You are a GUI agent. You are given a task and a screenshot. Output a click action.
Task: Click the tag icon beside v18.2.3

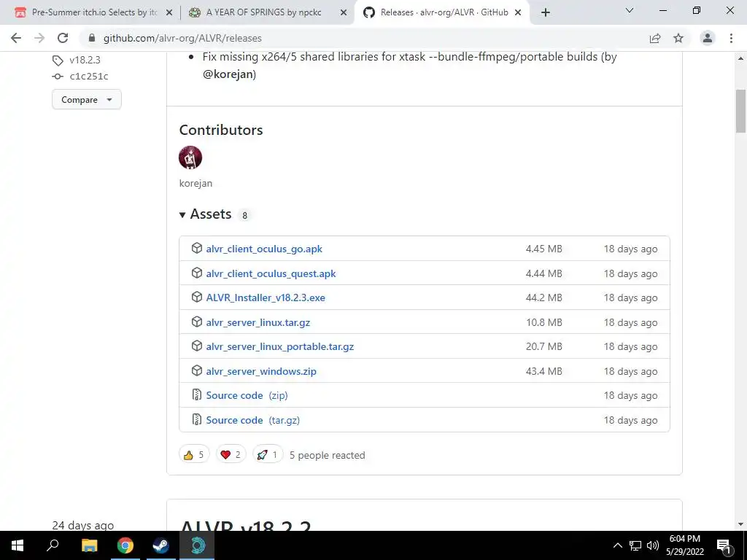58,61
